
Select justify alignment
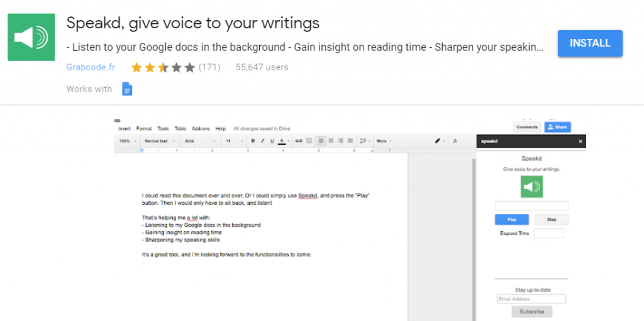350,141
